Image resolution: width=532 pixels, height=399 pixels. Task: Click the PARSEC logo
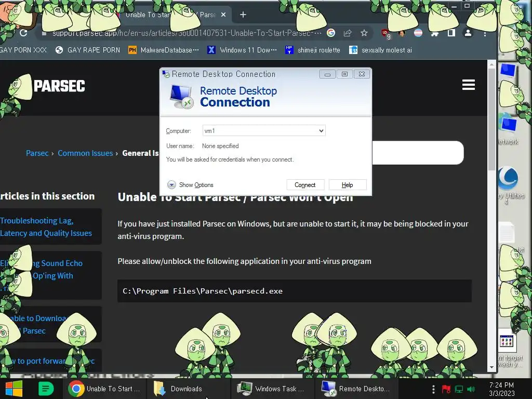[59, 86]
